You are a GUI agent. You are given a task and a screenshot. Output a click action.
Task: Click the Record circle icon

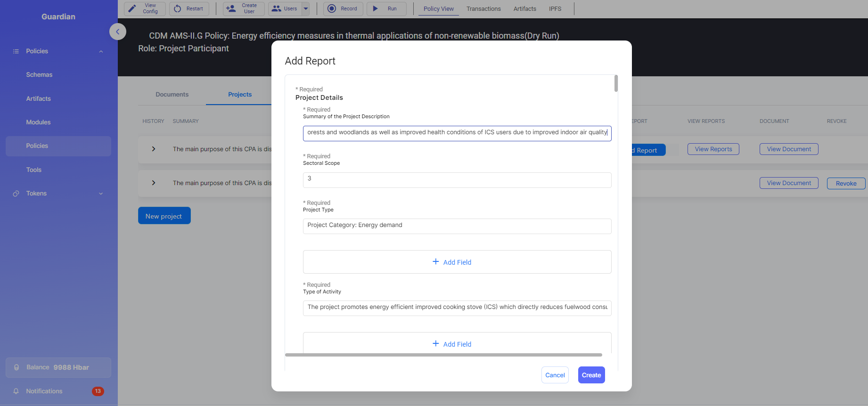point(332,8)
